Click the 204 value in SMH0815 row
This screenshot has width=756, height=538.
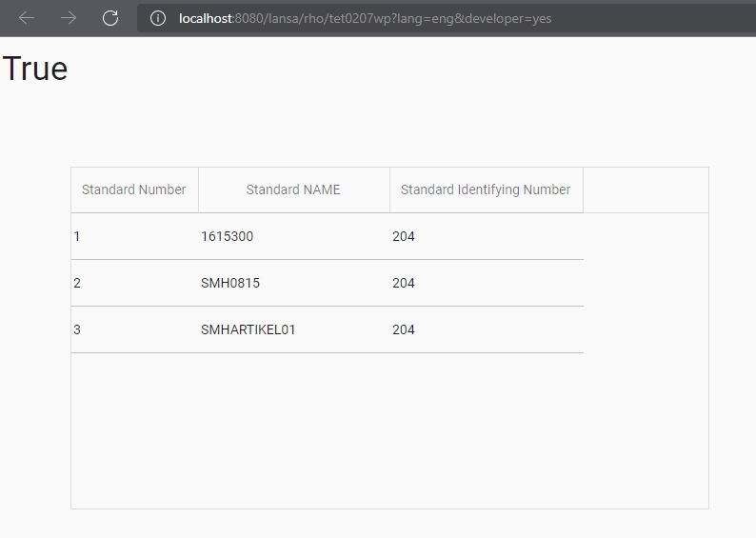pos(403,283)
